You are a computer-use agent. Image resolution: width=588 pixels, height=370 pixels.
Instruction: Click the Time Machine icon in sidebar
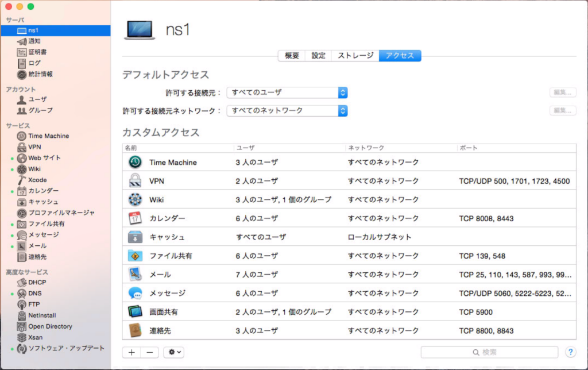[x=22, y=136]
